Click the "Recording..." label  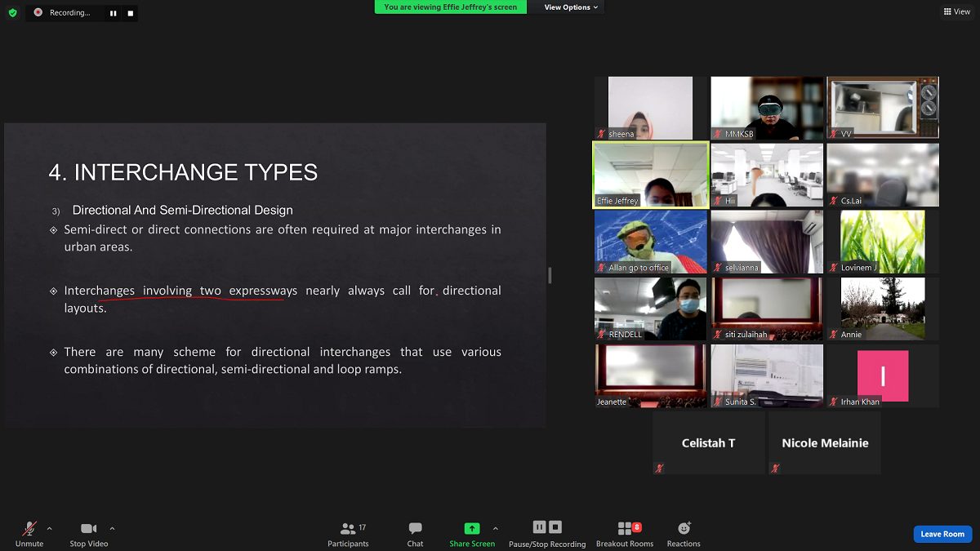pyautogui.click(x=69, y=13)
